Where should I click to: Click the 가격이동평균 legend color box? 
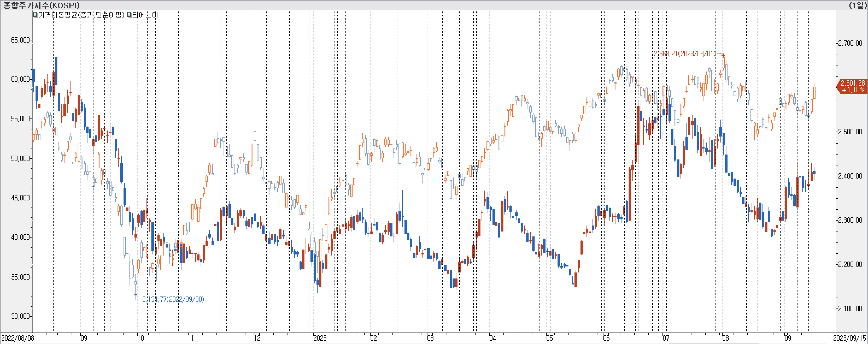coord(35,15)
